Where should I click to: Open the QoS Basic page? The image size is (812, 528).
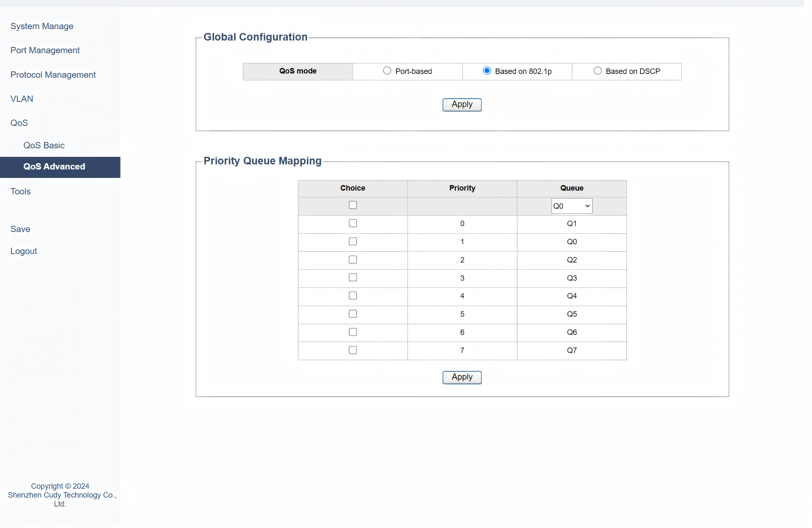tap(44, 145)
